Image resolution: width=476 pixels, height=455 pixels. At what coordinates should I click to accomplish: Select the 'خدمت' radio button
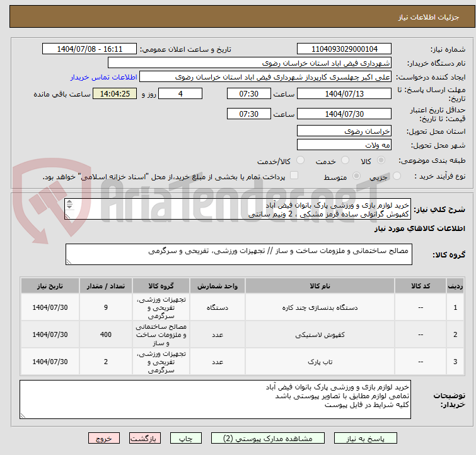tap(345, 160)
